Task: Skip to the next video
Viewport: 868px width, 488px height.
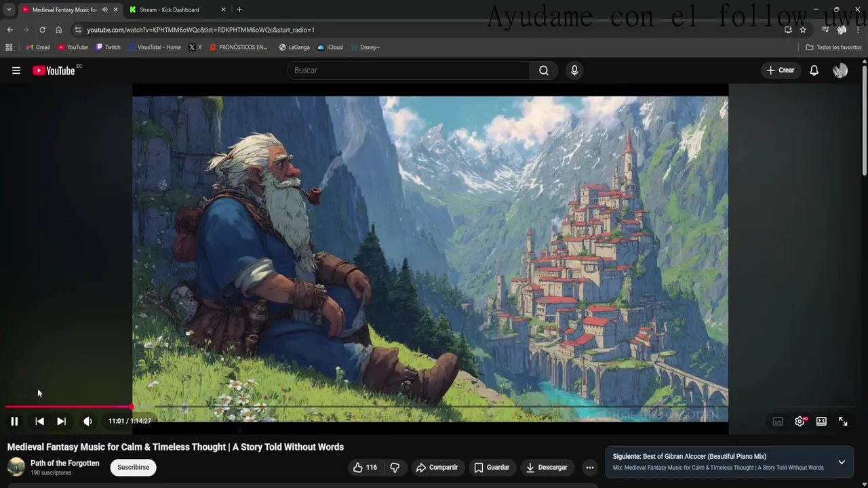Action: pos(61,422)
